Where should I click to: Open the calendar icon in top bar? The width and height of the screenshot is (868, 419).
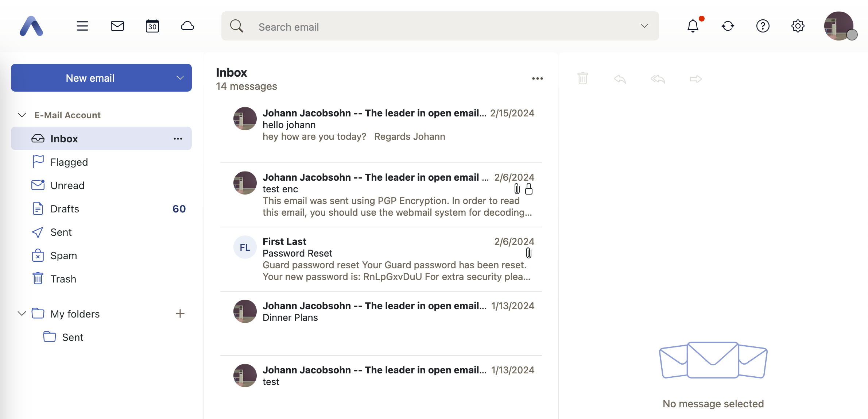point(152,26)
